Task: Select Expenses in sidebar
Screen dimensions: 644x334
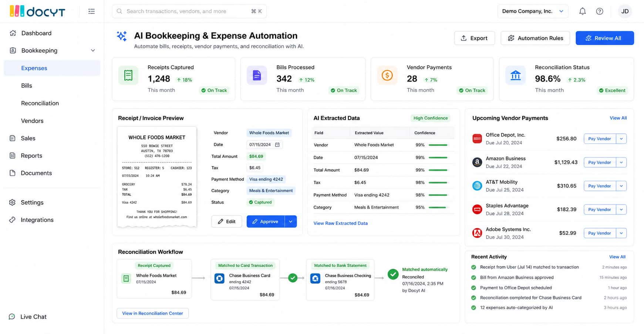Action: pos(52,68)
